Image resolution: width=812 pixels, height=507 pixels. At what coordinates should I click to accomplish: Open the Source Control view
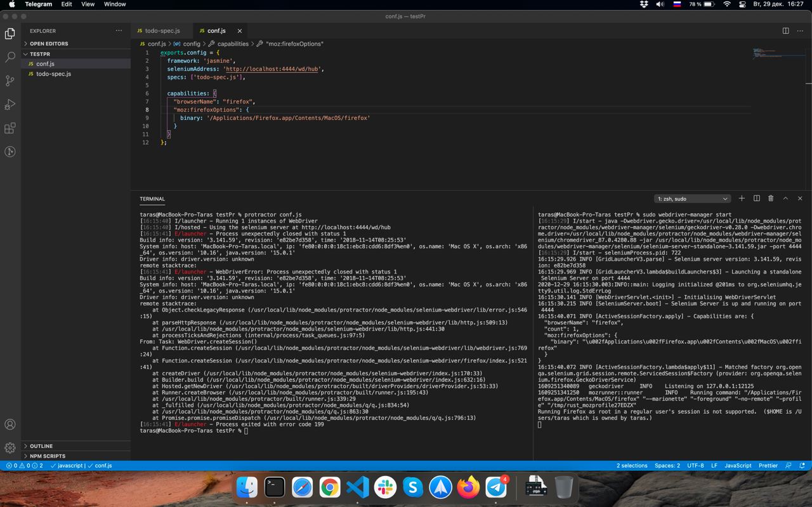pos(10,81)
